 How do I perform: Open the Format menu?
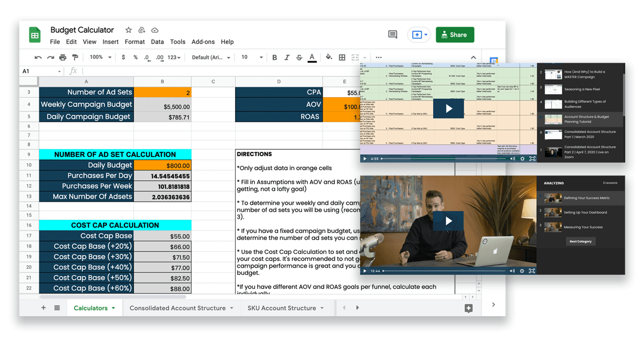(x=135, y=42)
